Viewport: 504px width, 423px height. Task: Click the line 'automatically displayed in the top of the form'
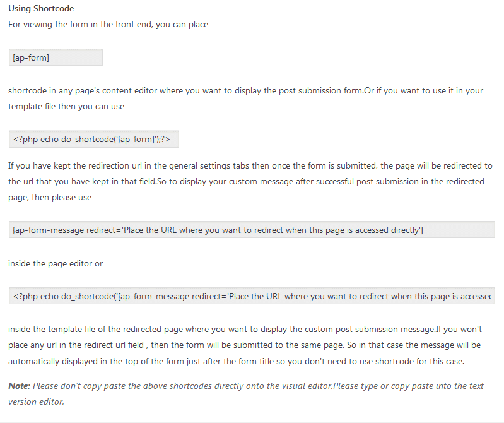[237, 362]
